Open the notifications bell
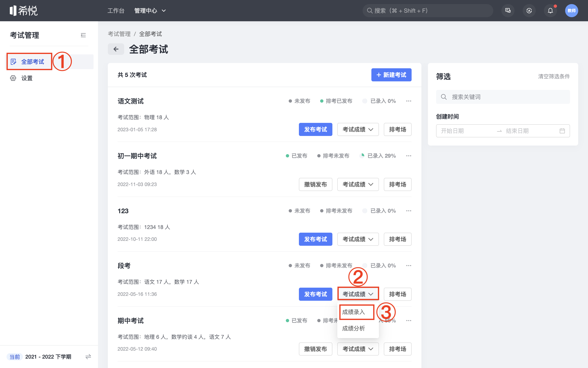This screenshot has width=588, height=368. [550, 10]
